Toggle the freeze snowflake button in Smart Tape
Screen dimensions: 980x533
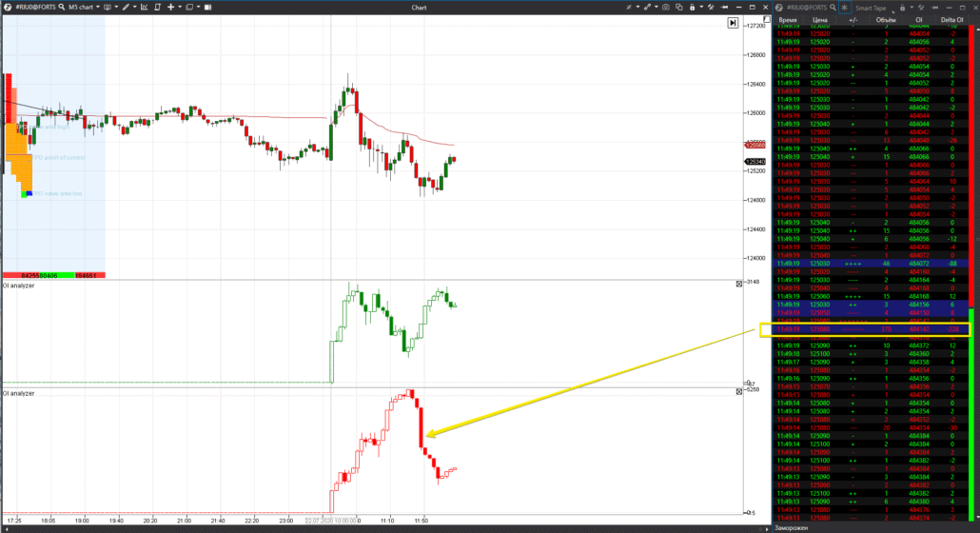[844, 8]
